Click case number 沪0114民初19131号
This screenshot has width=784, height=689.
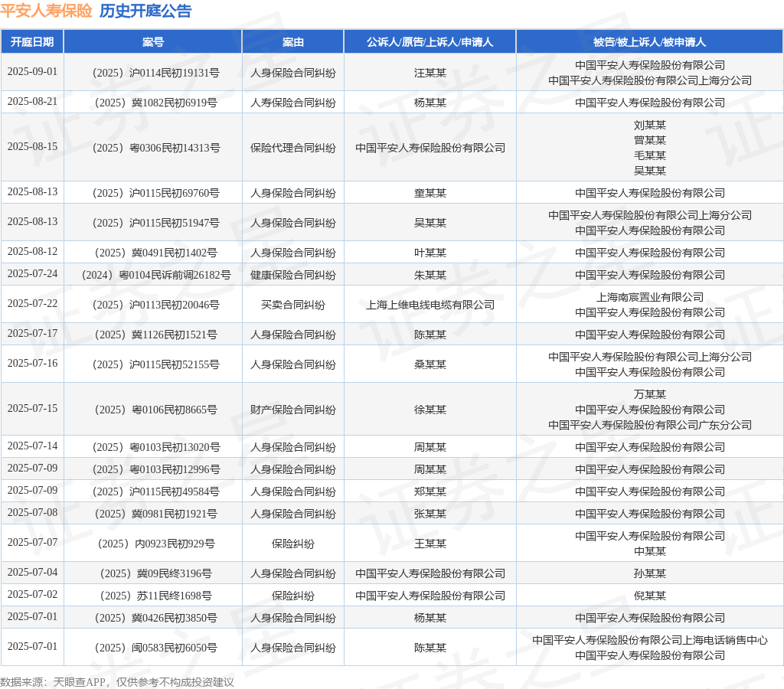[x=156, y=73]
